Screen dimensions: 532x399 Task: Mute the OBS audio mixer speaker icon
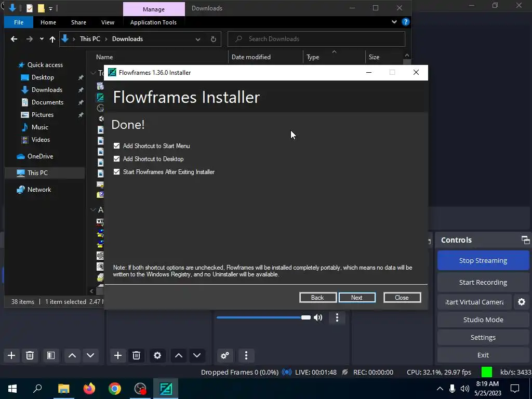pos(318,317)
